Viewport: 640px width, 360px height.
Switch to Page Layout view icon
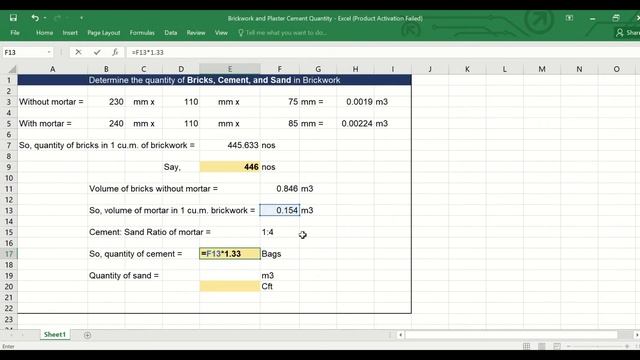(542, 346)
